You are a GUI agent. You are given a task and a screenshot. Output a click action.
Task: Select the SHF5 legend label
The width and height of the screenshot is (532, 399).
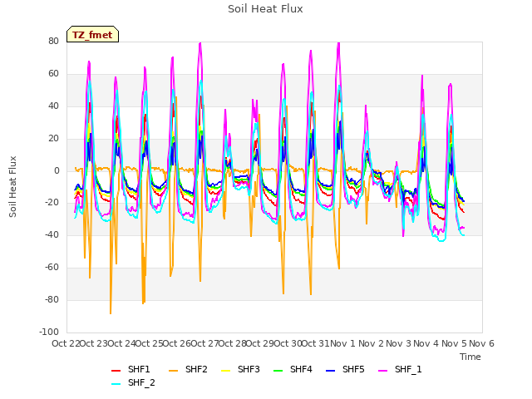coord(353,369)
